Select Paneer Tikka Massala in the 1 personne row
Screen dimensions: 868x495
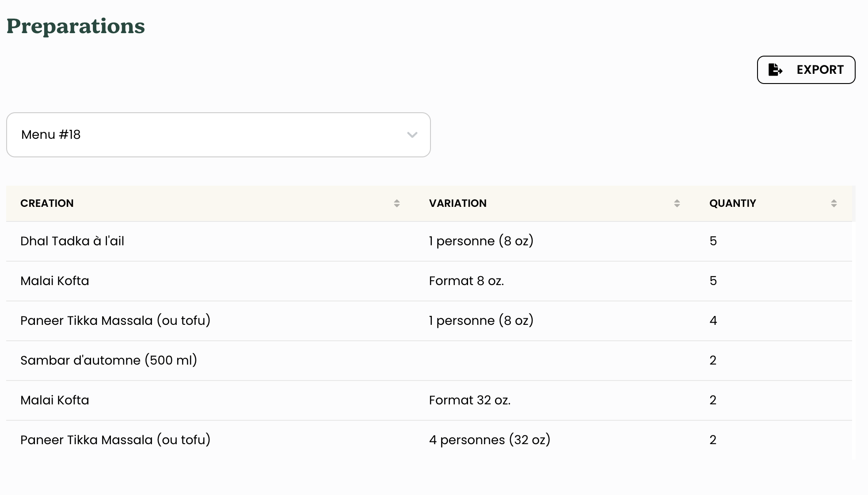point(115,321)
